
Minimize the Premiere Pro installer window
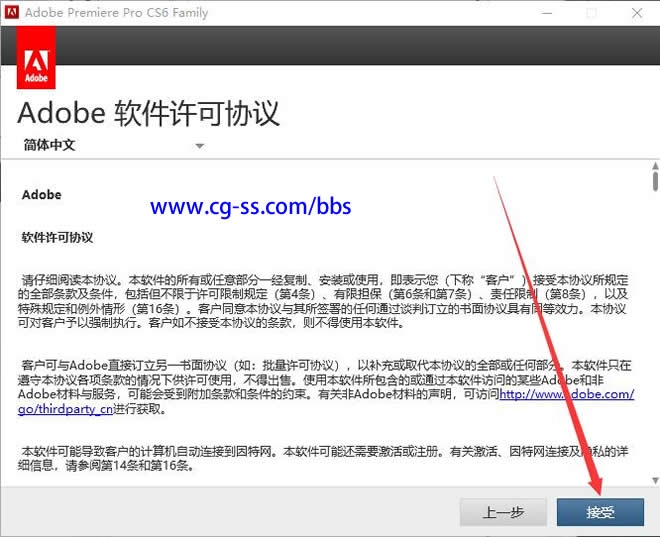pyautogui.click(x=545, y=14)
